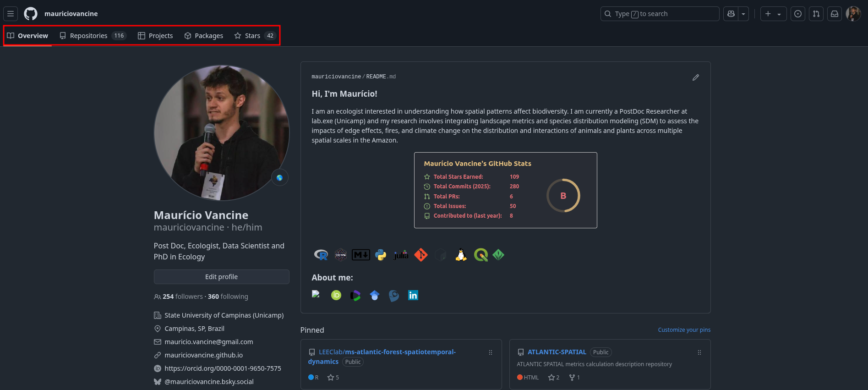Open pull requests icon in header

point(816,14)
